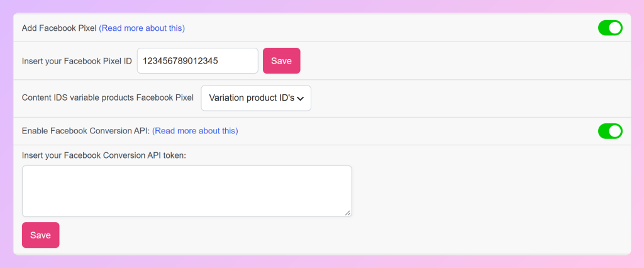644x268 pixels.
Task: Click the Add Facebook Pixel label text
Action: [59, 28]
